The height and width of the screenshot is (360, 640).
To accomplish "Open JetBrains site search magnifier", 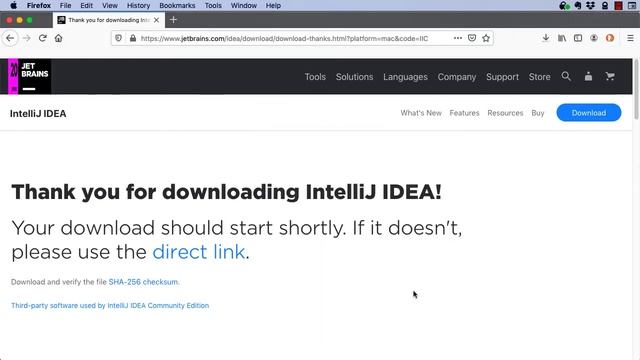I will [x=566, y=76].
